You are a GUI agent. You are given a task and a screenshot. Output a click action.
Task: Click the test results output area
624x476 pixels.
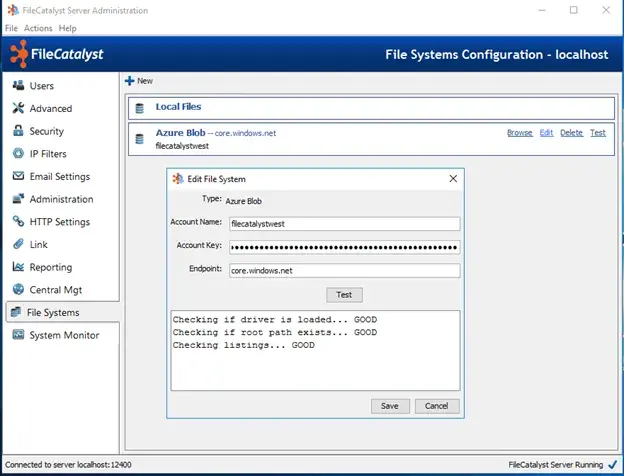point(315,351)
